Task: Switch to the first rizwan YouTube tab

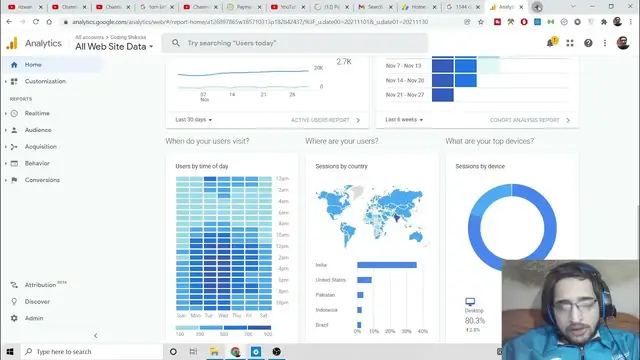Action: coord(25,7)
